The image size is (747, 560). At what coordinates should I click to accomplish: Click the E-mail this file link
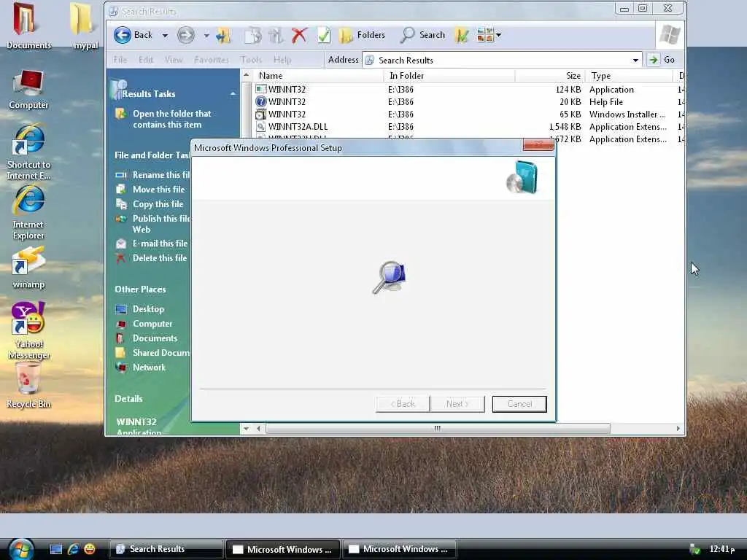click(x=160, y=244)
